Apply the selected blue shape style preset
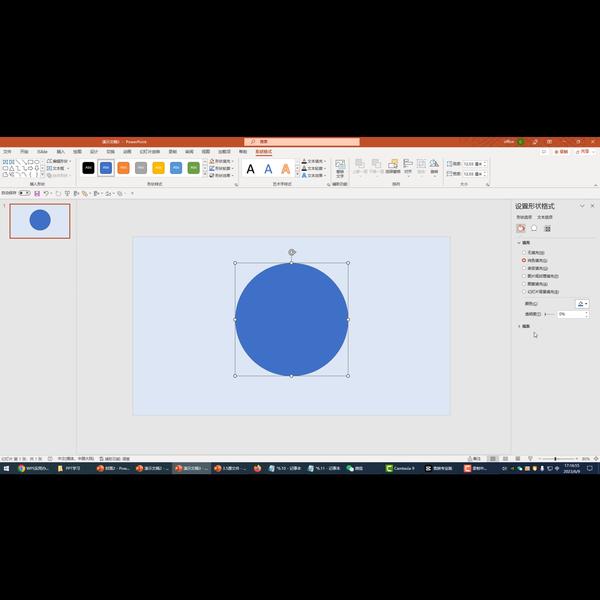 click(x=106, y=168)
